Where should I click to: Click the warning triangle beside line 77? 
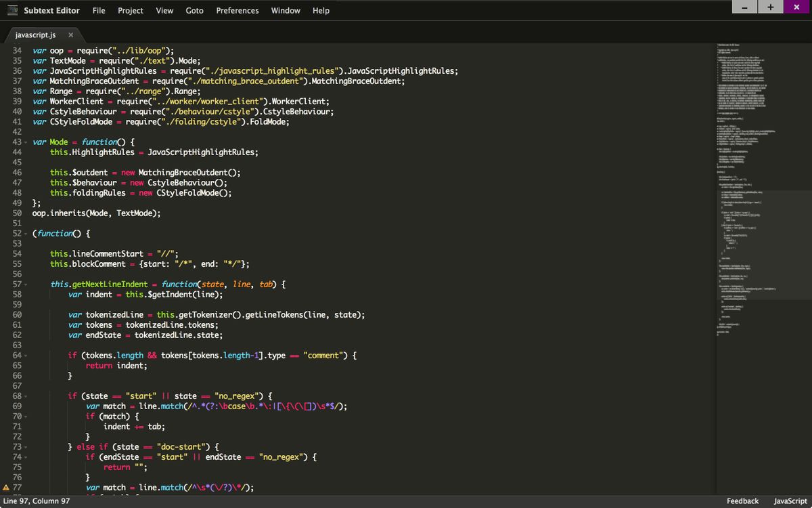(6, 487)
